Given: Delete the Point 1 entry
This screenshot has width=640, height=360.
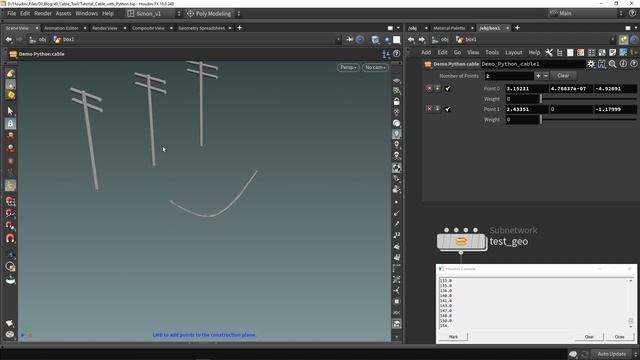Looking at the screenshot, I should click(x=429, y=109).
